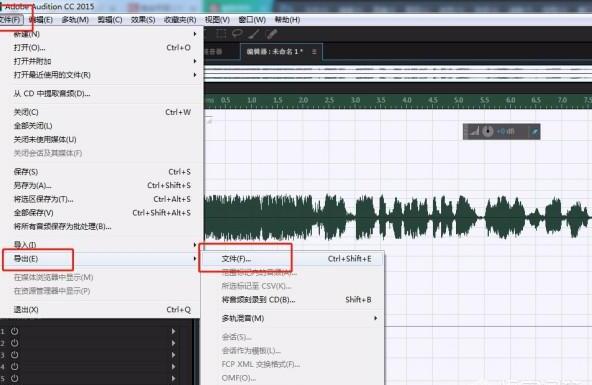Screen dimensions: 592x385
Task: Toggle power for effects rack slot 5
Action: tap(14, 378)
